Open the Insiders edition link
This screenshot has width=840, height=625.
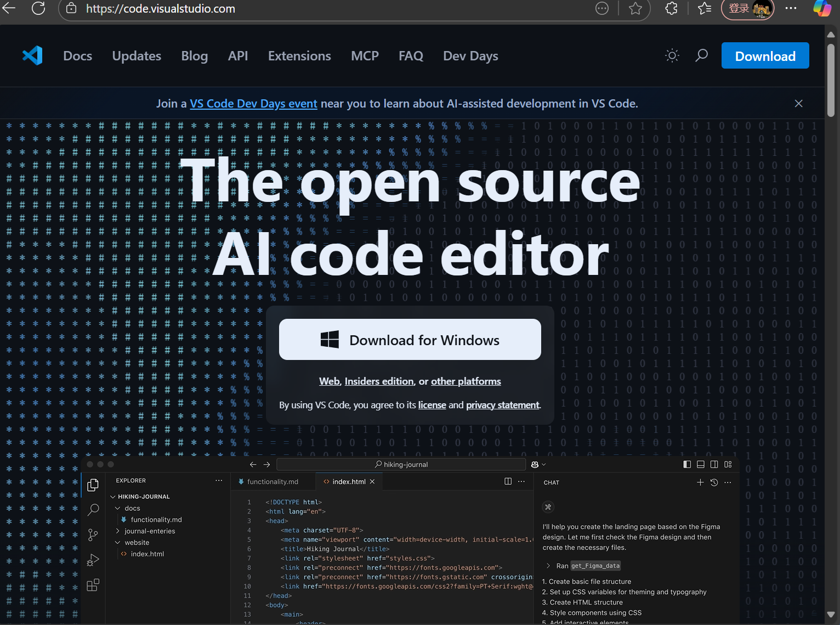pyautogui.click(x=379, y=381)
